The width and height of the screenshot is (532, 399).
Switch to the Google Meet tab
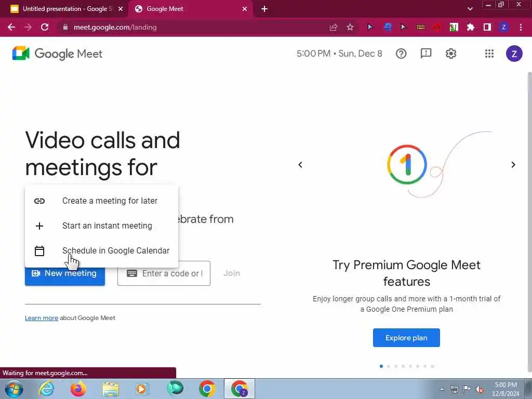point(190,9)
